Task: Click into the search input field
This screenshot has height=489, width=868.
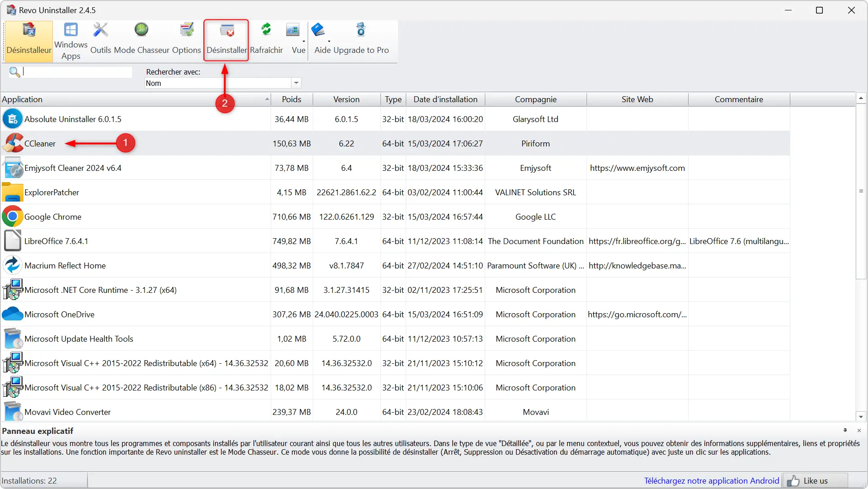Action: [x=77, y=72]
